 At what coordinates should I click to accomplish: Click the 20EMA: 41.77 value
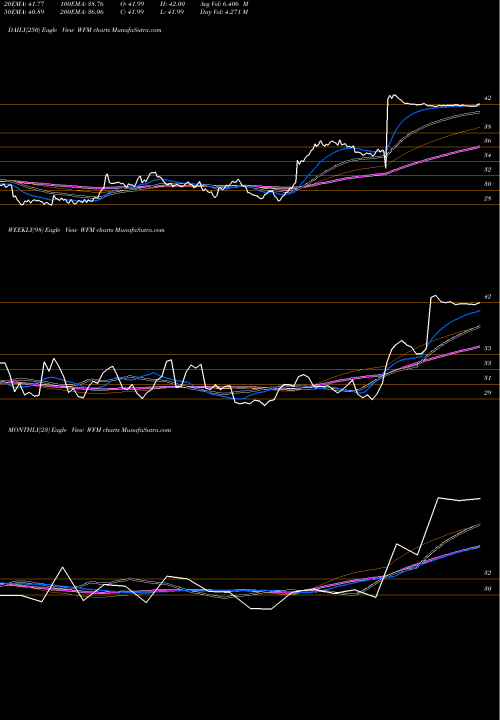(x=26, y=4)
